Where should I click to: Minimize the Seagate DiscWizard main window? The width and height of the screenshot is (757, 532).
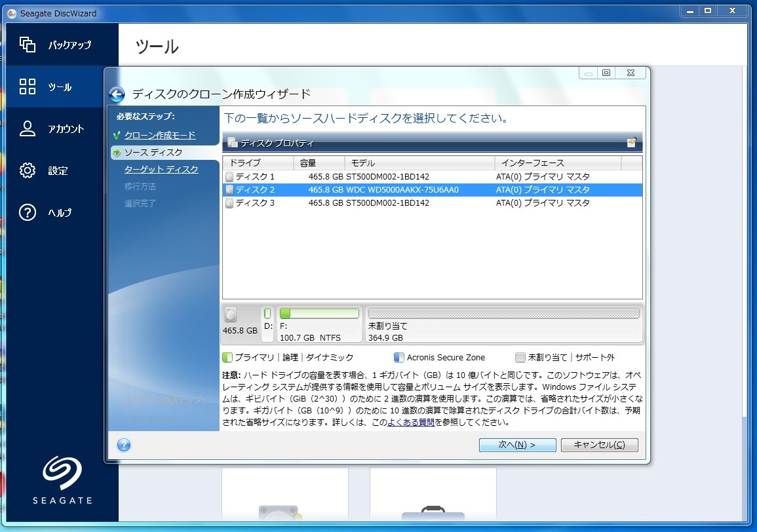coord(690,10)
